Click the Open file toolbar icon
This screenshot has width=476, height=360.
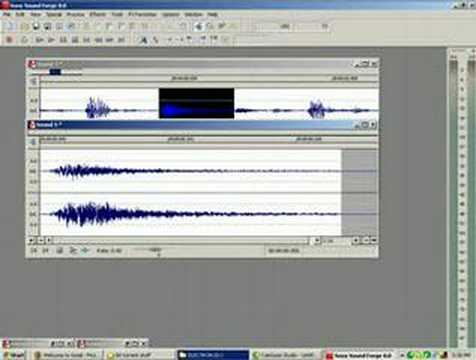point(25,26)
